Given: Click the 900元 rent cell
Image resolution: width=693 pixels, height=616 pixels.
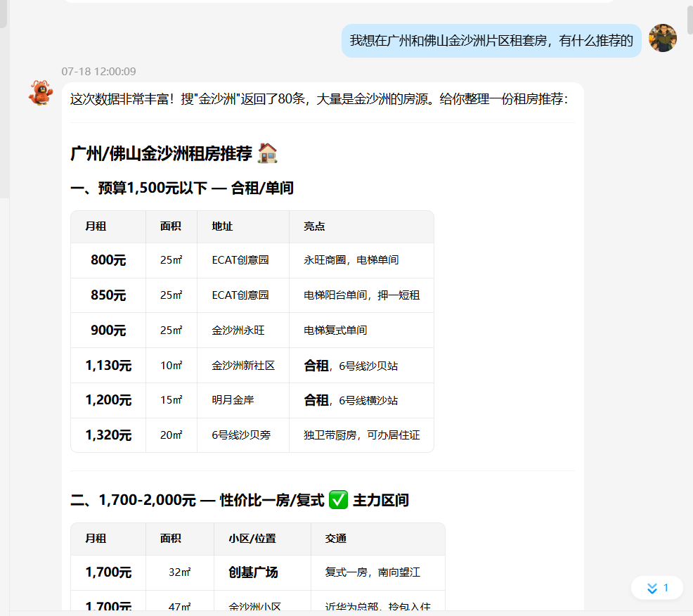Looking at the screenshot, I should tap(108, 330).
